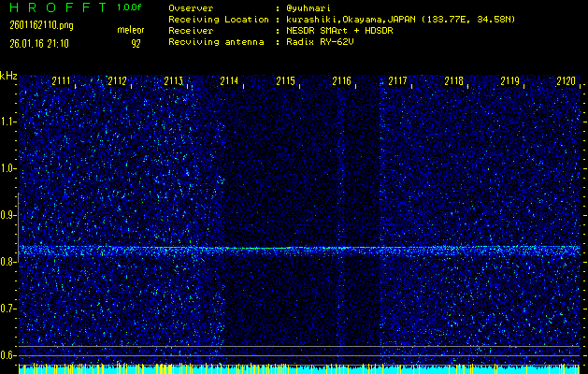Click the Receiver label
Screen dimensions: 588x374
click(191, 31)
